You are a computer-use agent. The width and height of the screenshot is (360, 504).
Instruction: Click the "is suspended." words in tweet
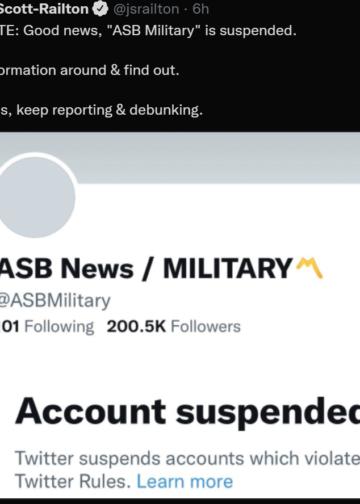[x=250, y=31]
